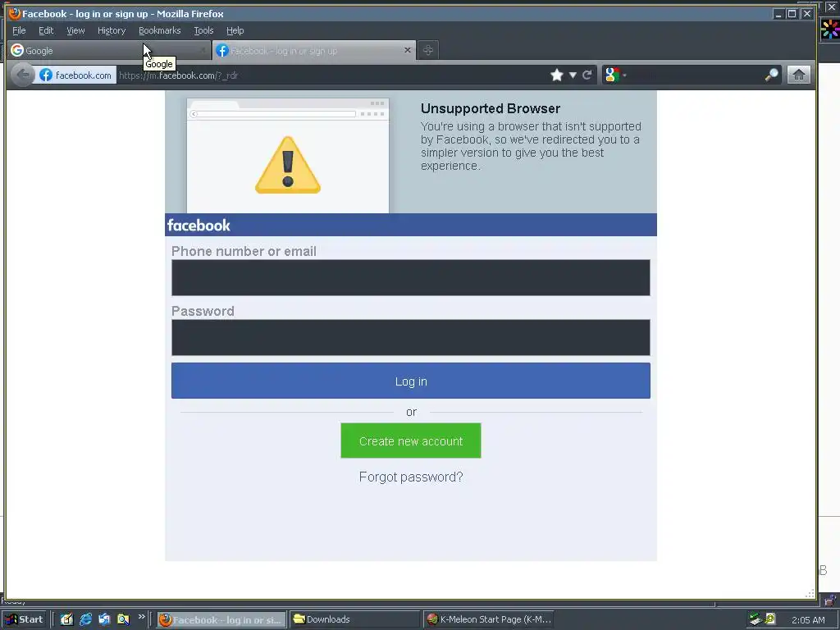Viewport: 840px width, 630px height.
Task: Click the facebook logo in blue header
Action: pyautogui.click(x=199, y=225)
